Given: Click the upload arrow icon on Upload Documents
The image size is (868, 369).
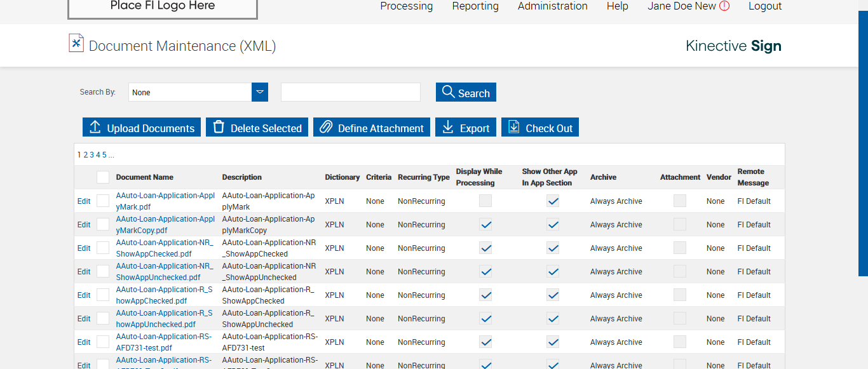Looking at the screenshot, I should tap(95, 127).
